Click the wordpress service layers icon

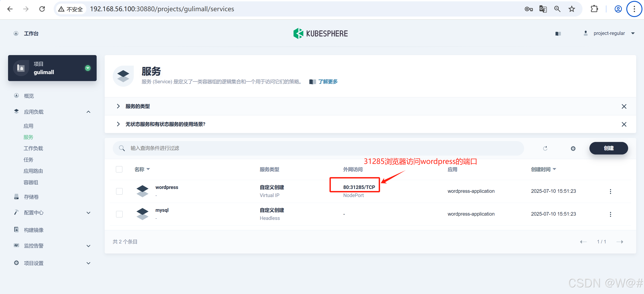click(x=142, y=191)
